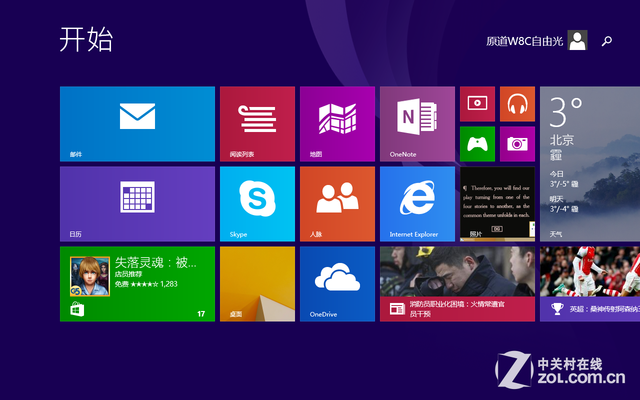Viewport: 640px width, 400px height.
Task: Open the People (人脉) tile
Action: (x=337, y=204)
